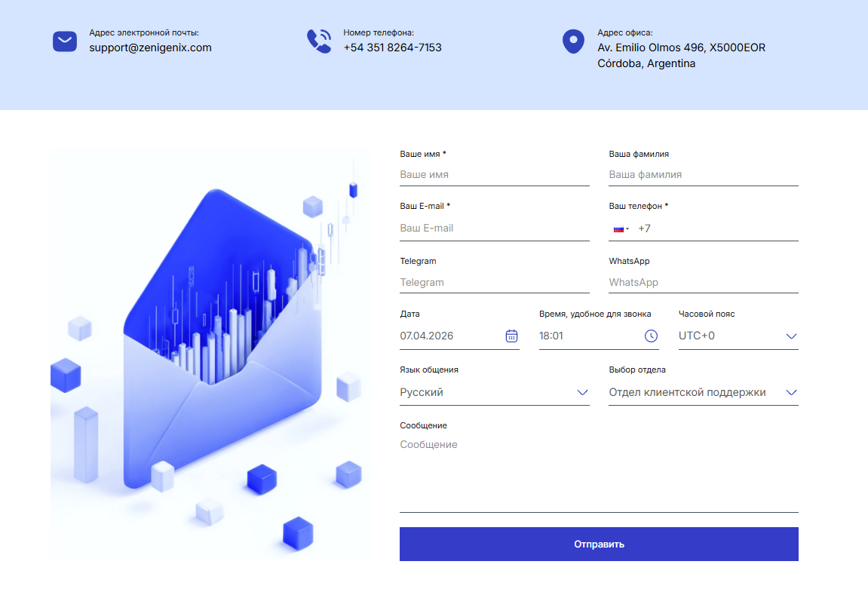
Task: Click into the Ваша фамилия field
Action: coord(703,174)
